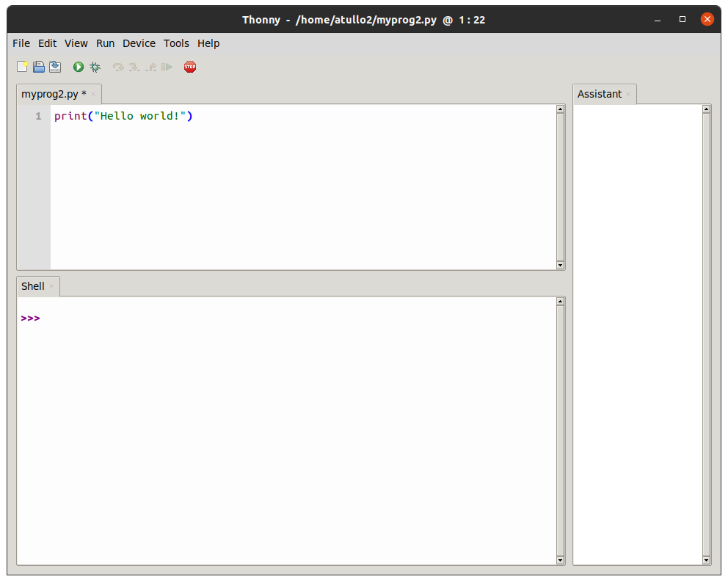Start the debugger
Viewport: 728px width, 582px height.
(94, 67)
